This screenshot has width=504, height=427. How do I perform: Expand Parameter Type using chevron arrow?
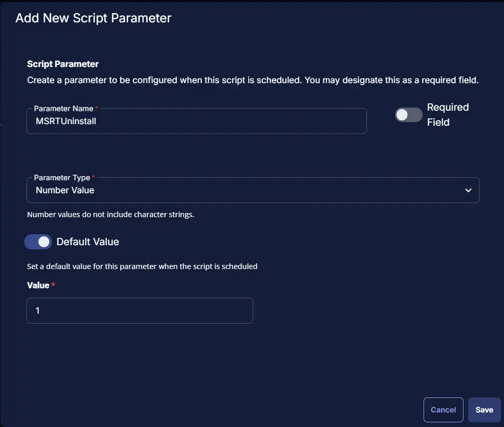468,190
